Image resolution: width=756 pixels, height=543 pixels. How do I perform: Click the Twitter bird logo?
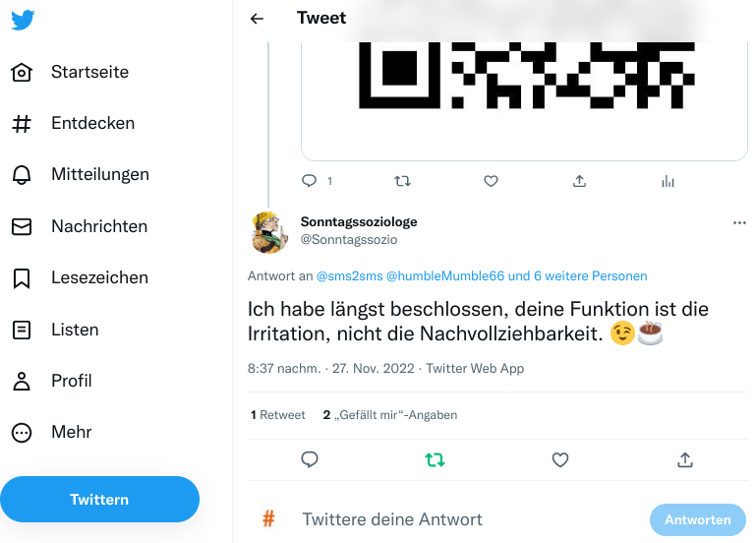(x=24, y=21)
